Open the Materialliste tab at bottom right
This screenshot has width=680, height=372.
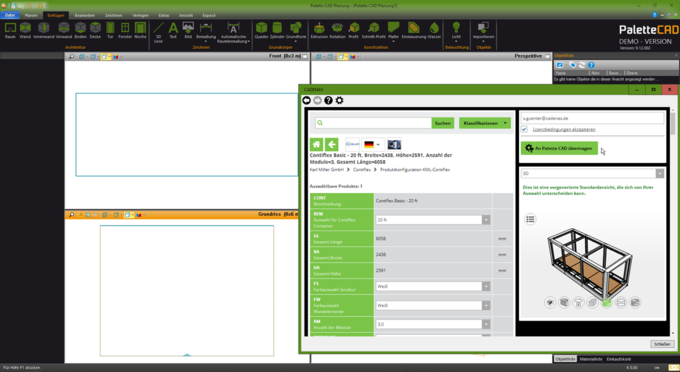pos(591,359)
